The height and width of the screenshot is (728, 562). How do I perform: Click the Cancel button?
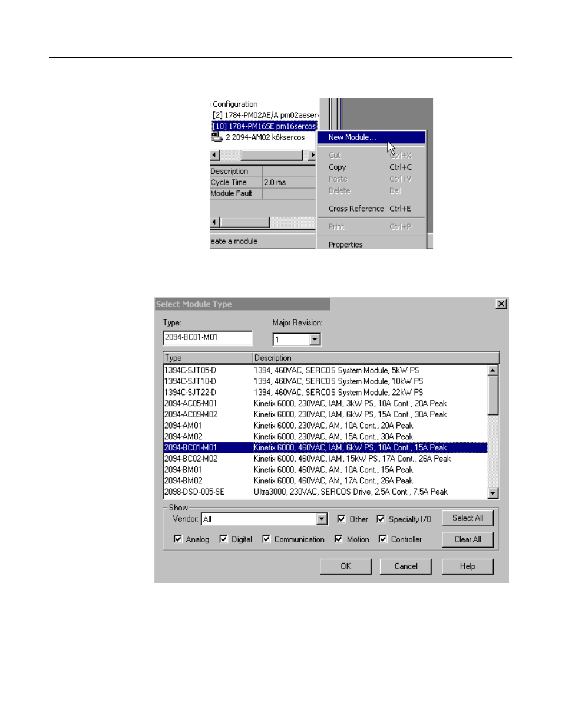pos(406,566)
